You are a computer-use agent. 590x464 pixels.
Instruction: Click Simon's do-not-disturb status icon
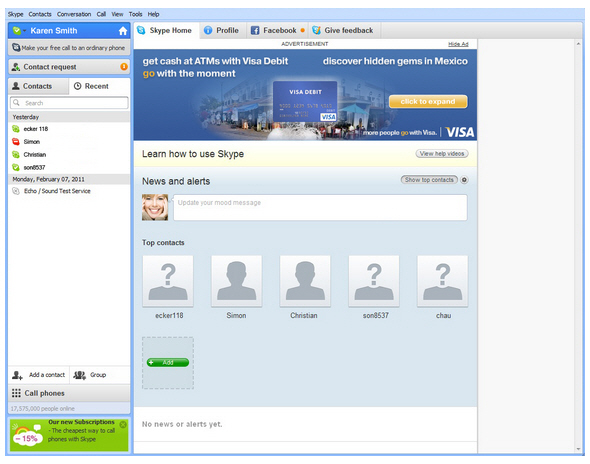coord(16,142)
